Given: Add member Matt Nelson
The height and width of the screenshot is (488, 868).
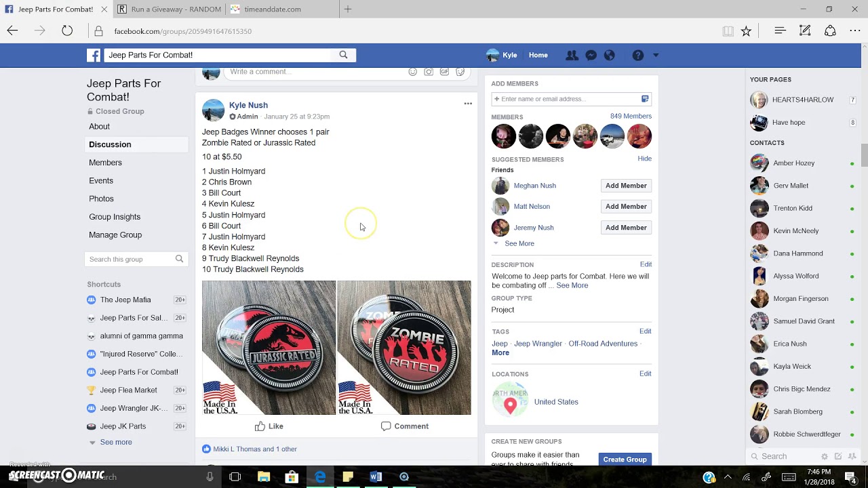Looking at the screenshot, I should point(626,207).
